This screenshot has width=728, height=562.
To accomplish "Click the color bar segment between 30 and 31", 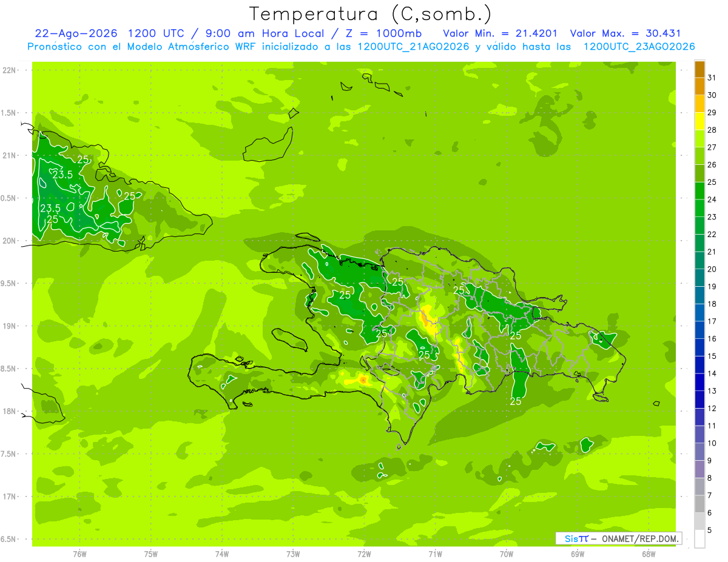I will pyautogui.click(x=699, y=87).
